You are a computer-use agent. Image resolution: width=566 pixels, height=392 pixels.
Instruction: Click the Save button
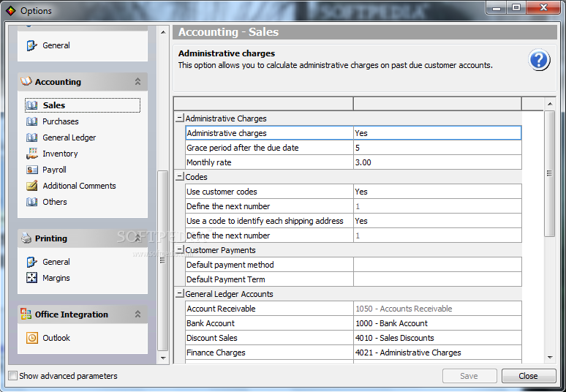click(469, 376)
